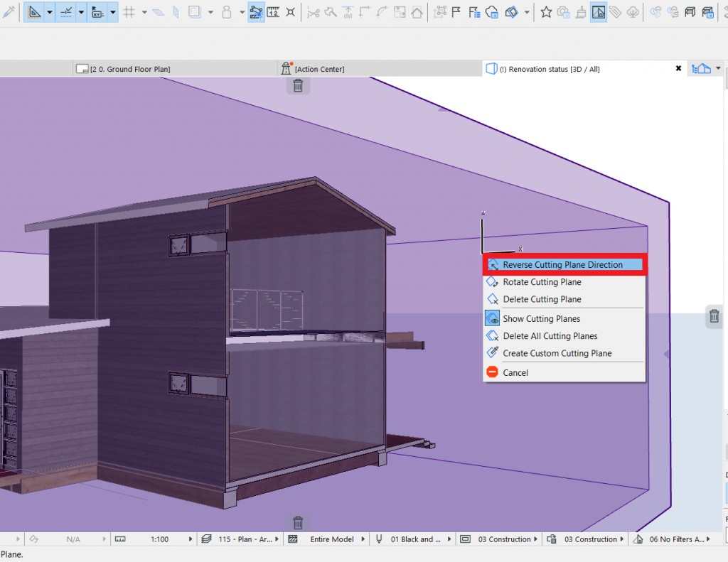Toggle the highlighted house plan view button
Viewport: 728px width, 562px height.
tap(599, 12)
